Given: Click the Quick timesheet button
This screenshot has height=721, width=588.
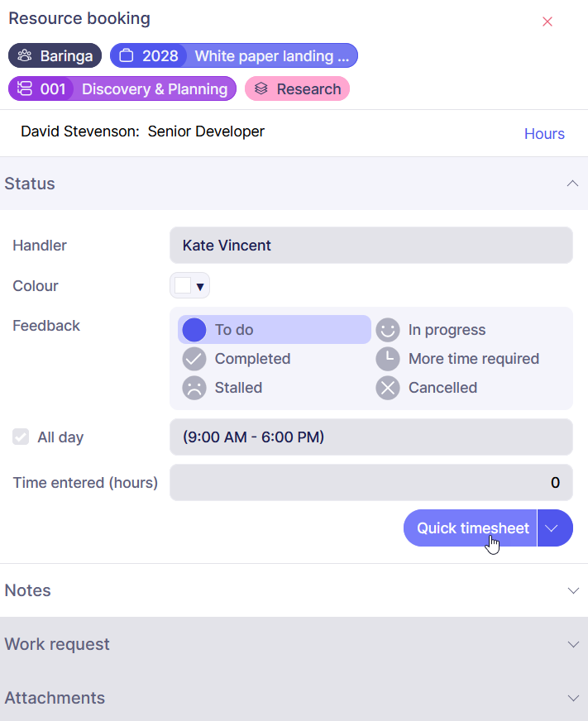Looking at the screenshot, I should tap(470, 528).
